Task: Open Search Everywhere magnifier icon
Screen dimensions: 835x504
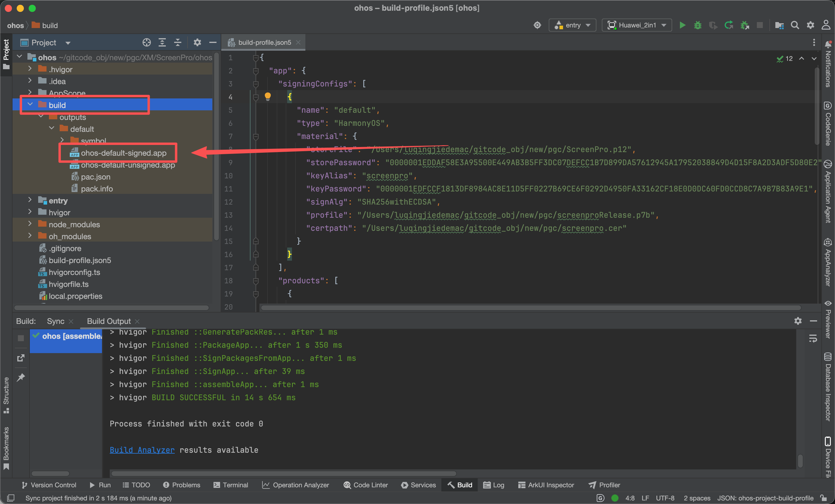Action: pos(795,25)
